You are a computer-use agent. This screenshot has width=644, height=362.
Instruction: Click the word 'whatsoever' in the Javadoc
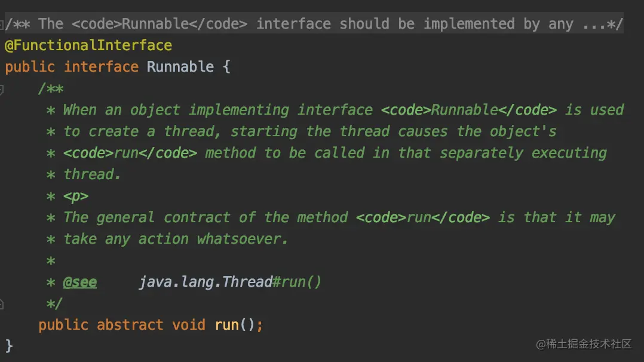tap(241, 239)
